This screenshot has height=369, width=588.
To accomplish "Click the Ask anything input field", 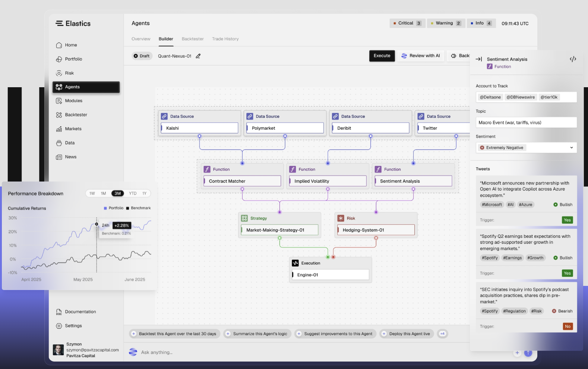I will coord(261,353).
